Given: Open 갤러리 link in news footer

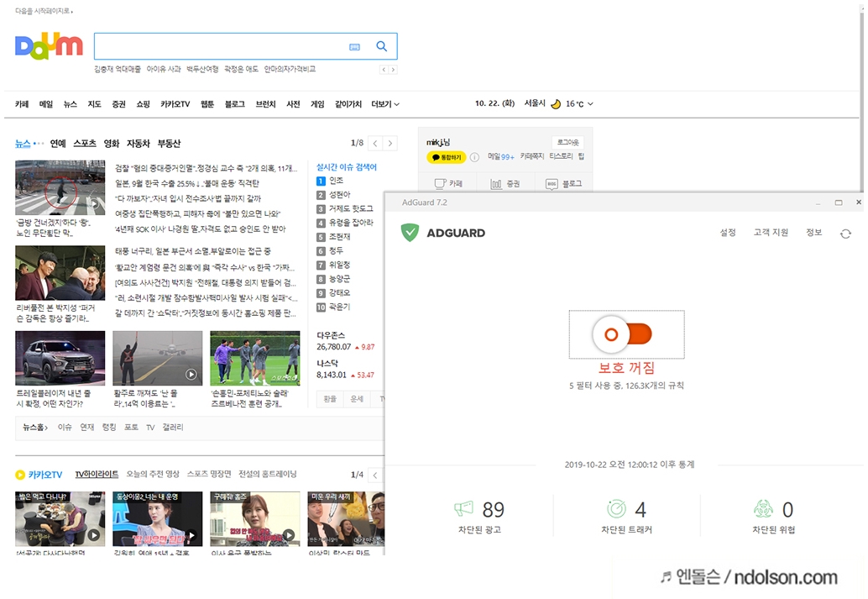Looking at the screenshot, I should click(173, 428).
